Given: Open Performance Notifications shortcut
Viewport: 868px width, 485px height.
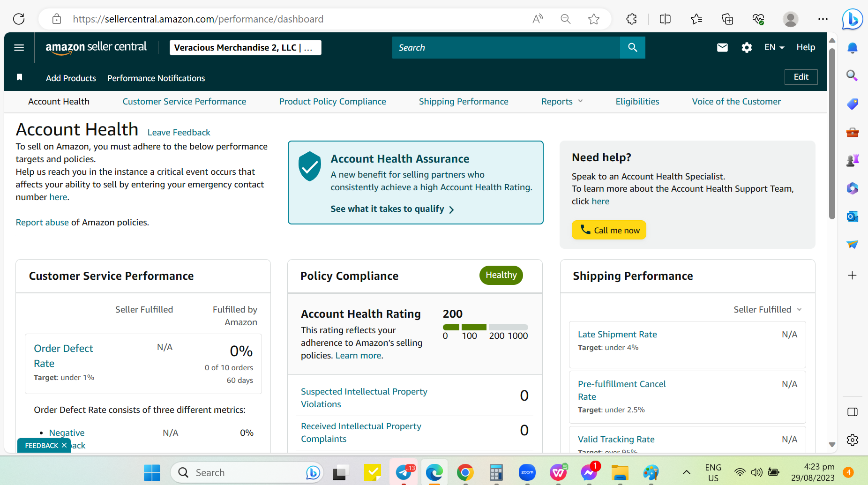Looking at the screenshot, I should (x=156, y=78).
